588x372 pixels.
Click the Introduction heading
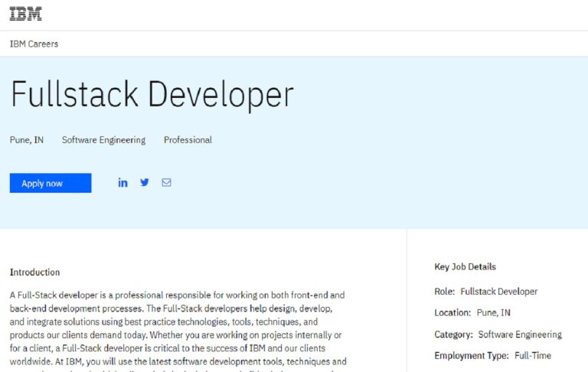pyautogui.click(x=34, y=272)
